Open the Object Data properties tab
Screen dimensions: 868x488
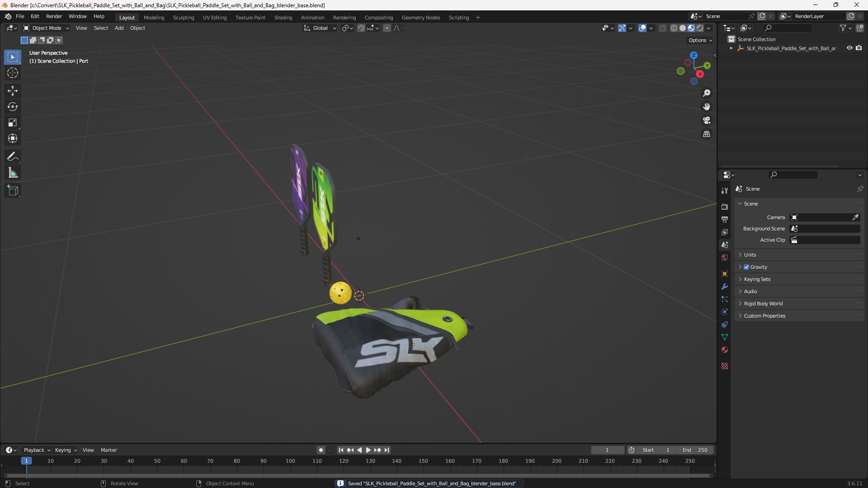click(725, 337)
